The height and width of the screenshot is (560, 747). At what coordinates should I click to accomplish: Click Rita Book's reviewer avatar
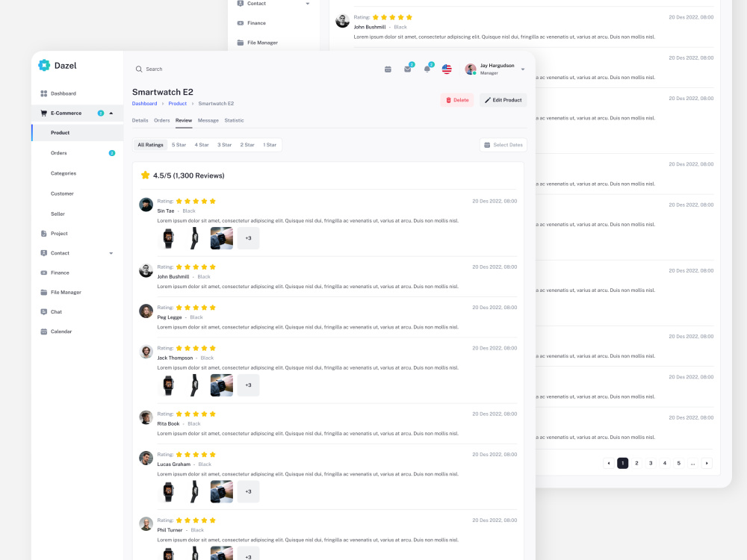146,417
